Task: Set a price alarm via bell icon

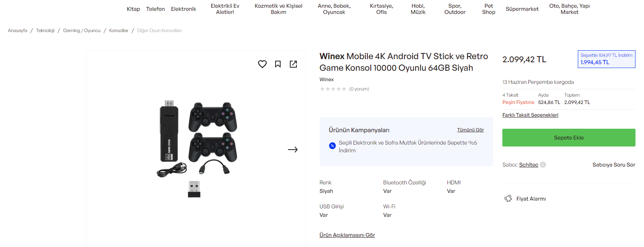Action: (508, 199)
